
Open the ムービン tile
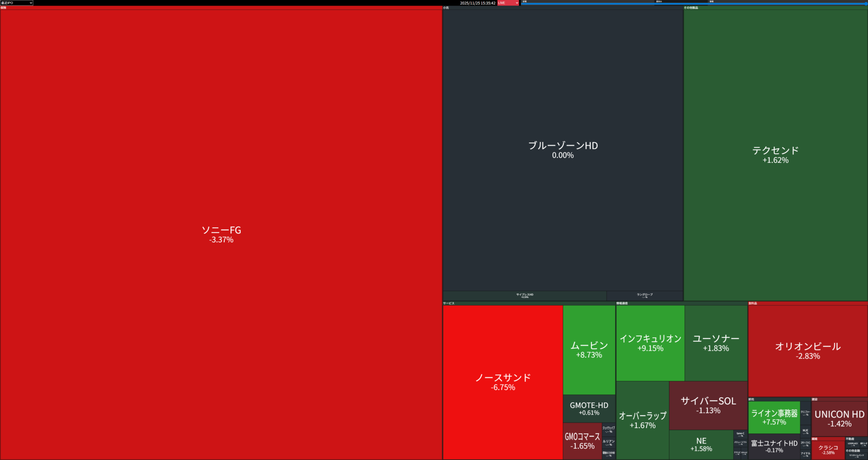[x=589, y=350]
